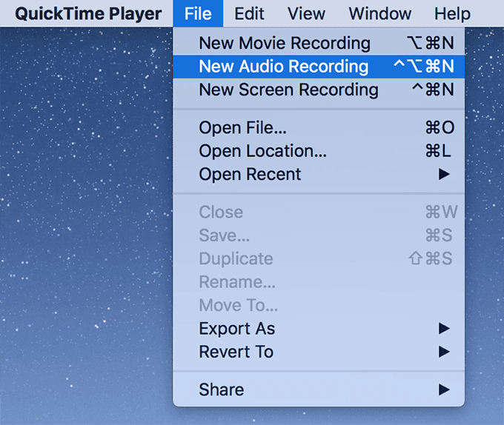Expand the Open Recent submenu
The width and height of the screenshot is (504, 425).
tap(319, 174)
